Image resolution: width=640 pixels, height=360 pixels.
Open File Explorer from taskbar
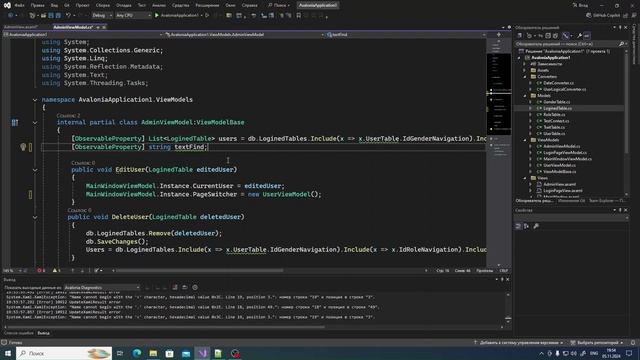pos(153,353)
